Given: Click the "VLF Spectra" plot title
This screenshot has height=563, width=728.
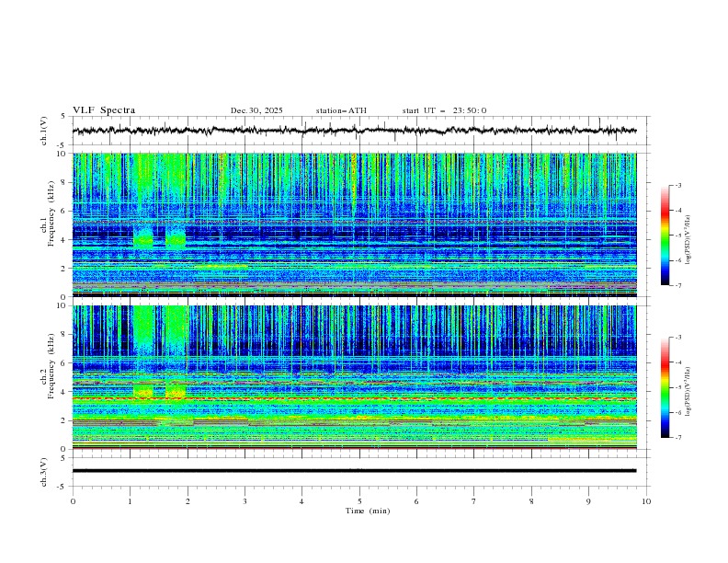Looking at the screenshot, I should coord(104,110).
